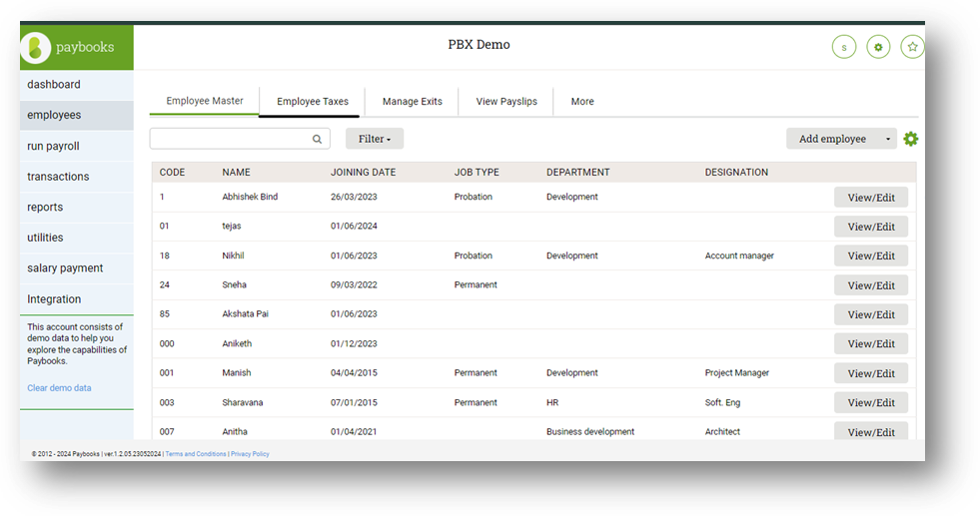Switch to Employee Taxes tab

313,101
